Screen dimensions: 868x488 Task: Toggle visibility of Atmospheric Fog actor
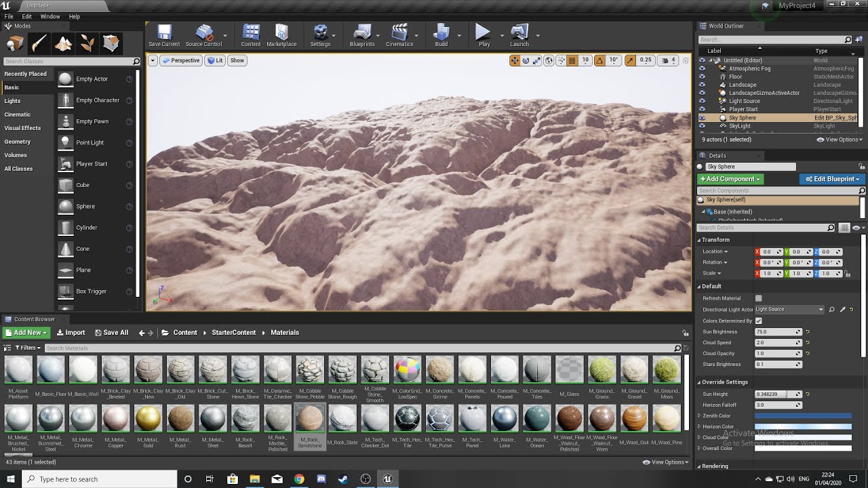point(702,68)
